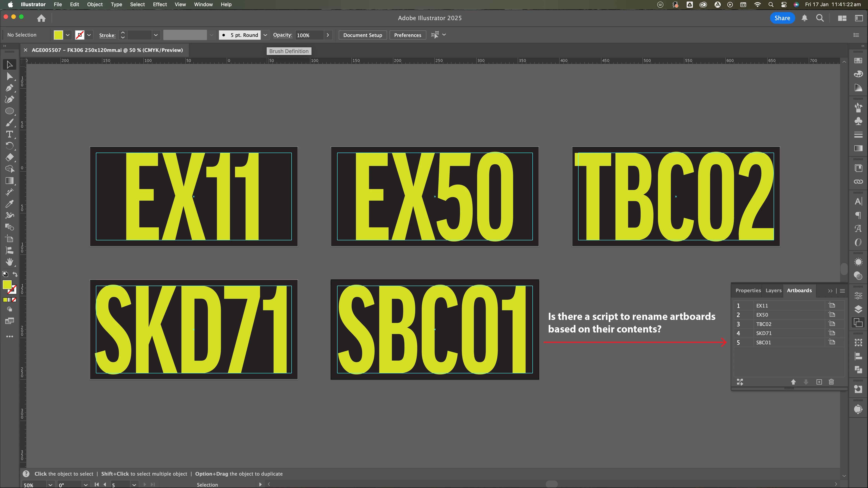Toggle orientation icon for SKD71 artboard

pyautogui.click(x=832, y=333)
